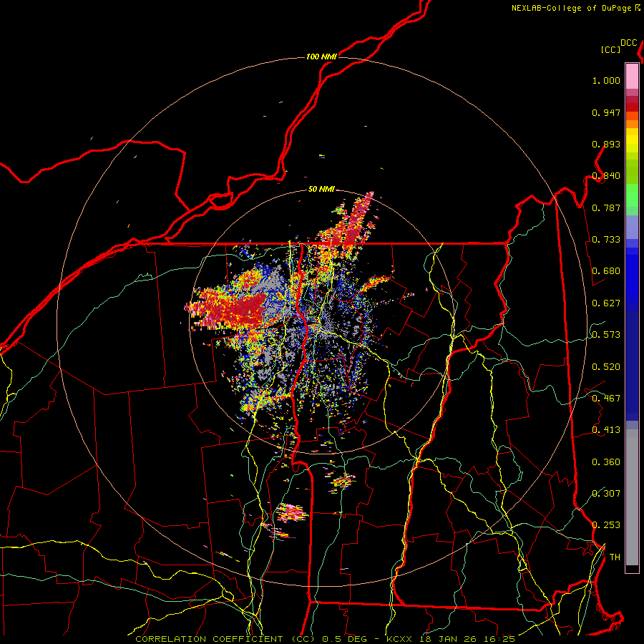Select the 0.573 scale value

606,335
